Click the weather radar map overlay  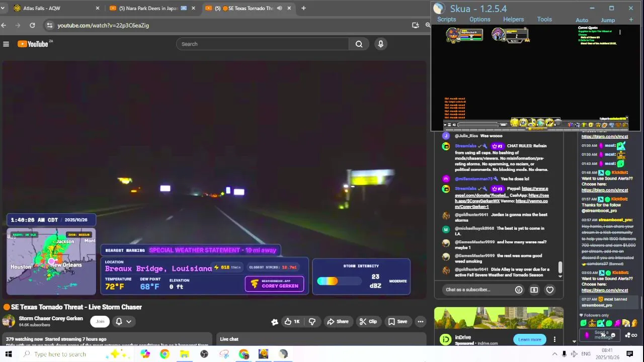pyautogui.click(x=51, y=260)
